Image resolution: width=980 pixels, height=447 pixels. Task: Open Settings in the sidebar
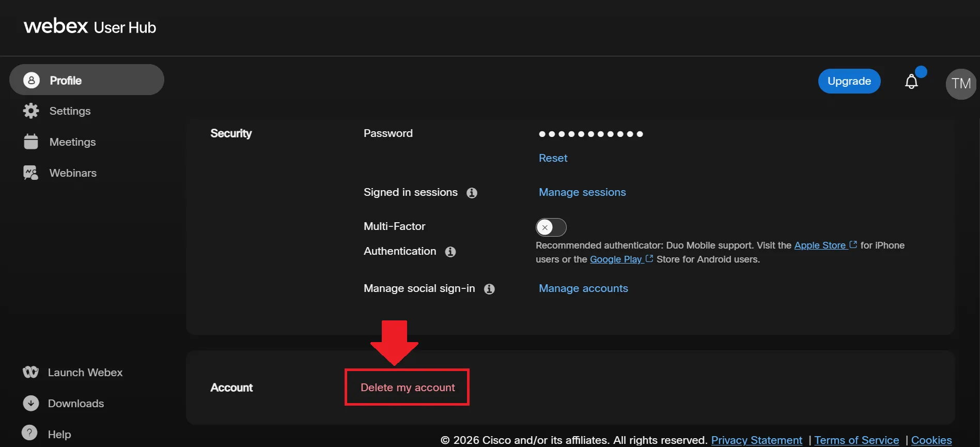click(x=70, y=111)
